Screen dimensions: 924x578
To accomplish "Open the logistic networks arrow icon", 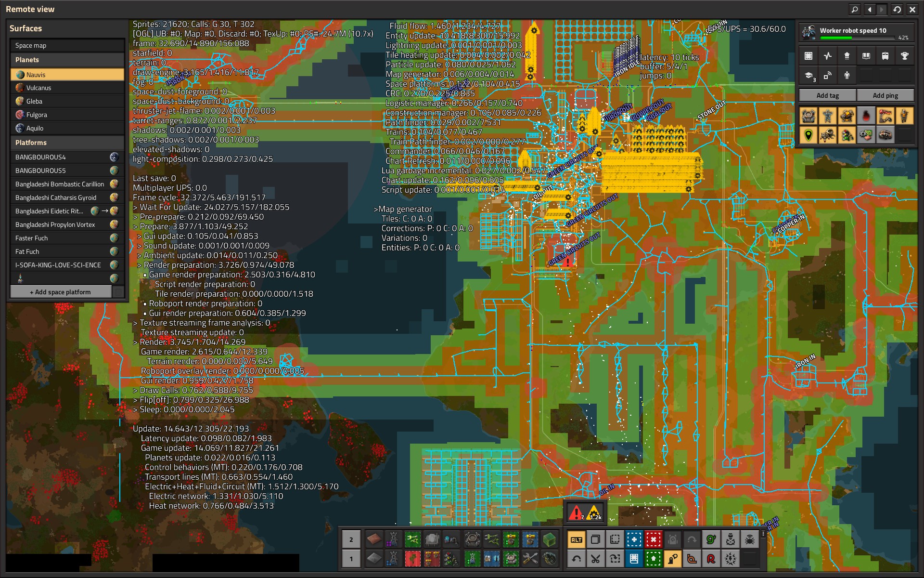I will [x=847, y=56].
